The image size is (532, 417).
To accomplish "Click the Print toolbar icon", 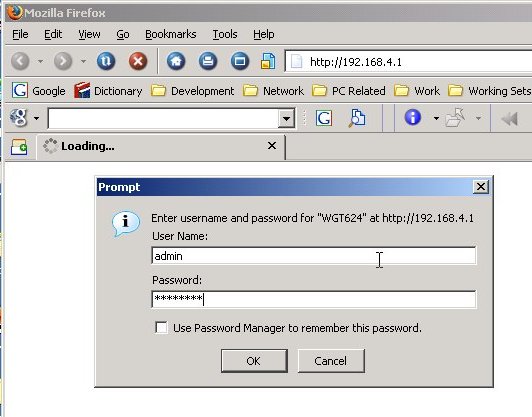I will pyautogui.click(x=208, y=61).
